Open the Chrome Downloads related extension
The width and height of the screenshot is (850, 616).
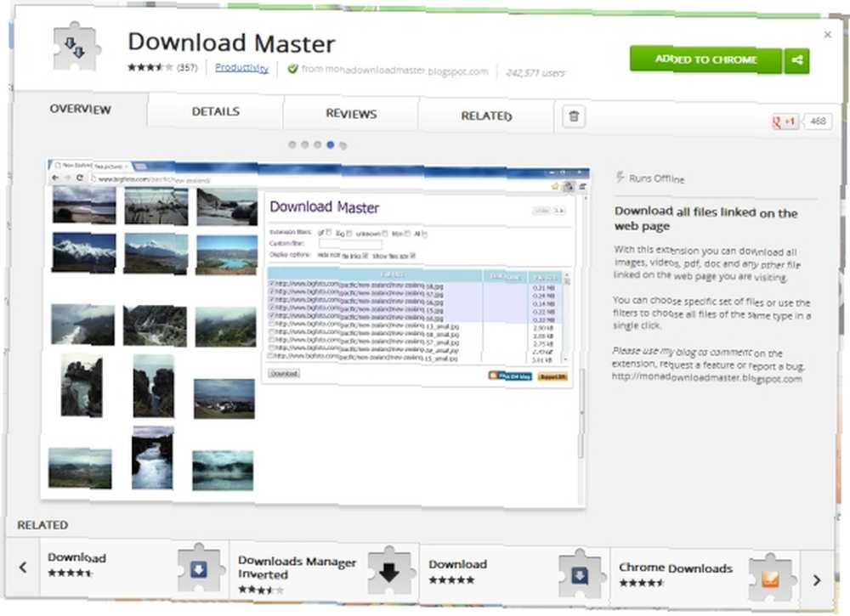[705, 578]
